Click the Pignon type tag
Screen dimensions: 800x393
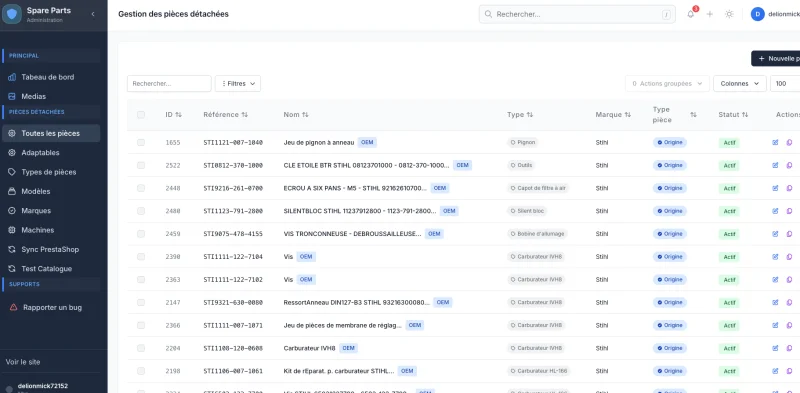pos(522,142)
